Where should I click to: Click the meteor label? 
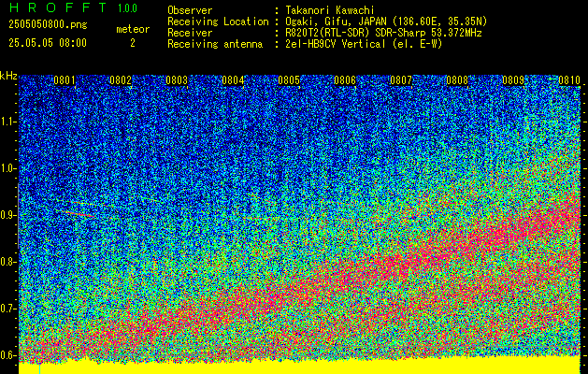click(x=133, y=29)
